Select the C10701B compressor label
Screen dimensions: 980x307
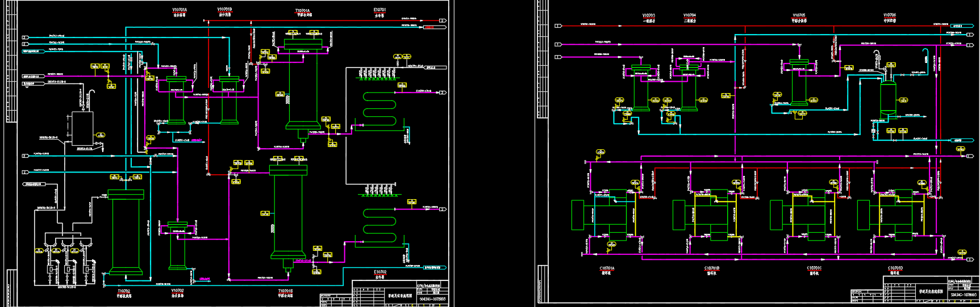pos(712,268)
